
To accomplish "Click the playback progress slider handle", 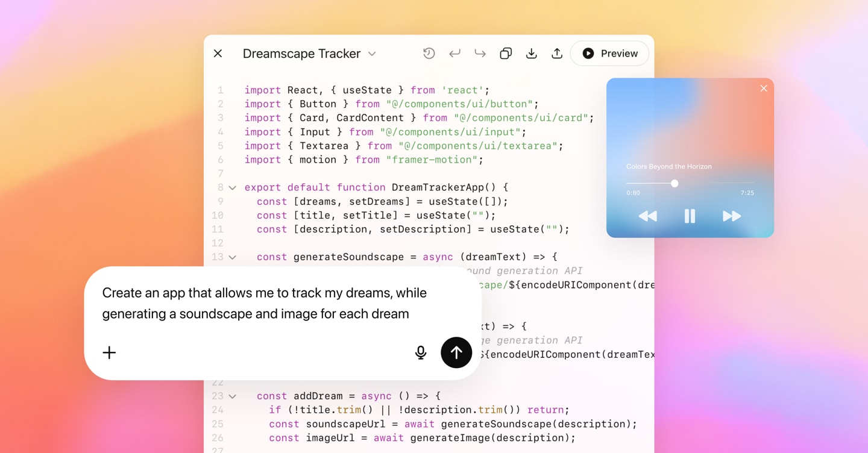I will pyautogui.click(x=675, y=183).
